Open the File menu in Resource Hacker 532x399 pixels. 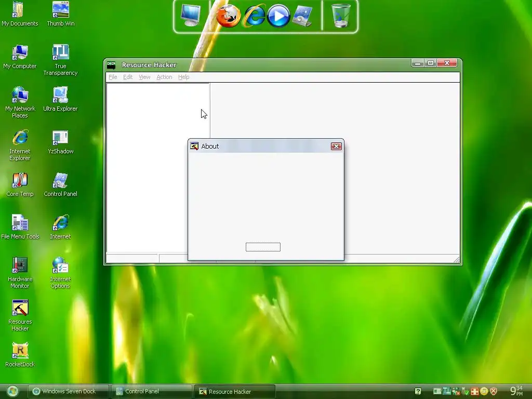coord(113,77)
